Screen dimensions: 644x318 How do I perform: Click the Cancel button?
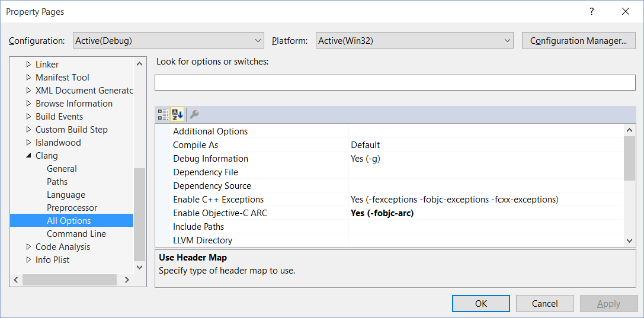[x=544, y=304]
